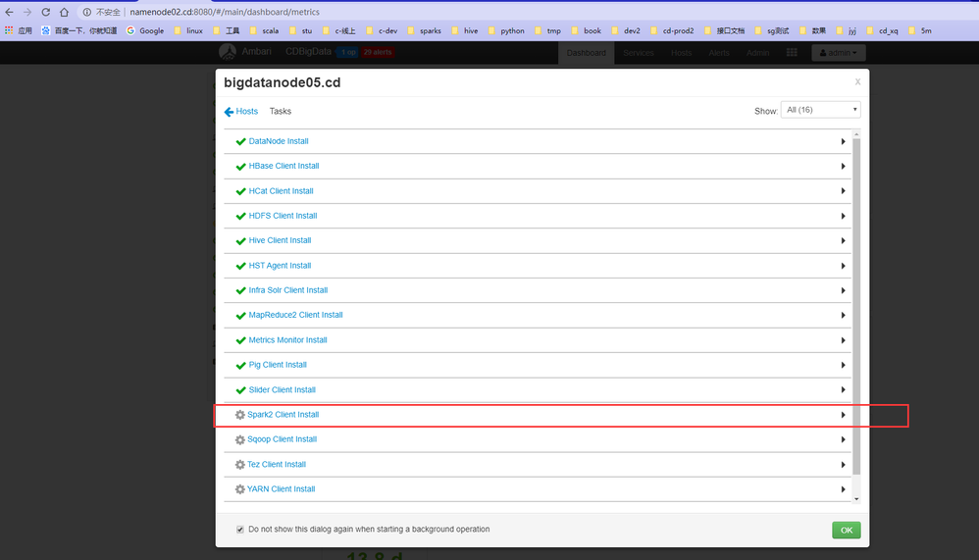Click the site security info icon

[x=86, y=12]
